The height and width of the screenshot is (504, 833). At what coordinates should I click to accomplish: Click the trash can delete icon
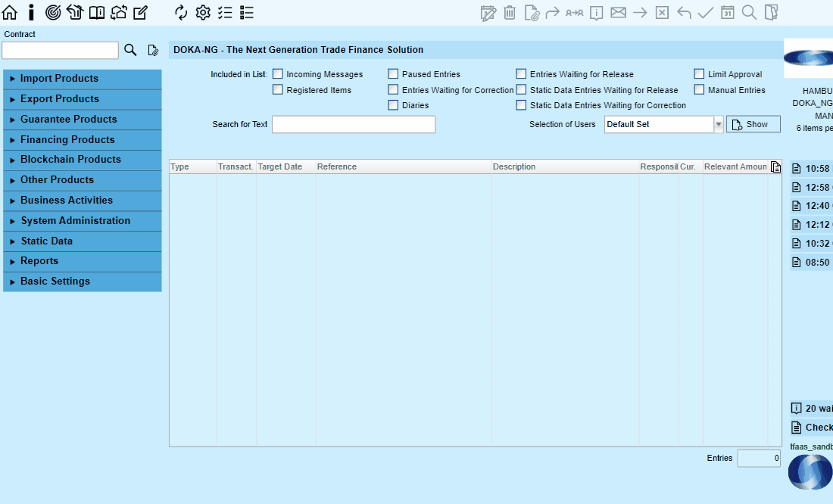[x=510, y=12]
